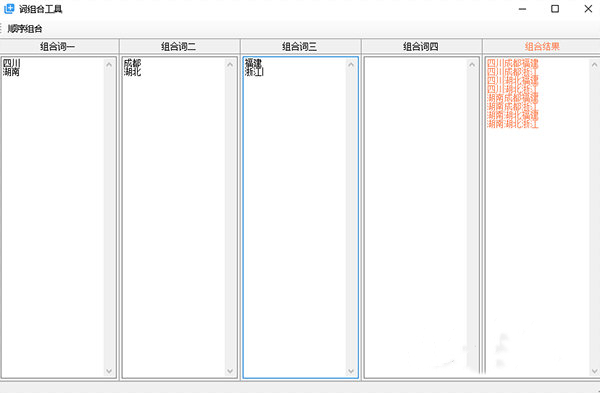Click scroll-up arrow in 组合结果 box
This screenshot has height=393, width=600.
click(594, 65)
